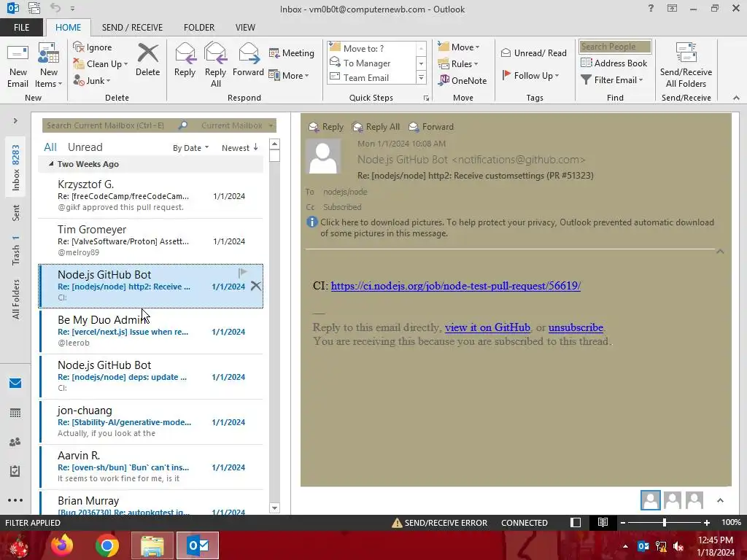Open More respond options
This screenshot has width=747, height=560.
coord(289,75)
